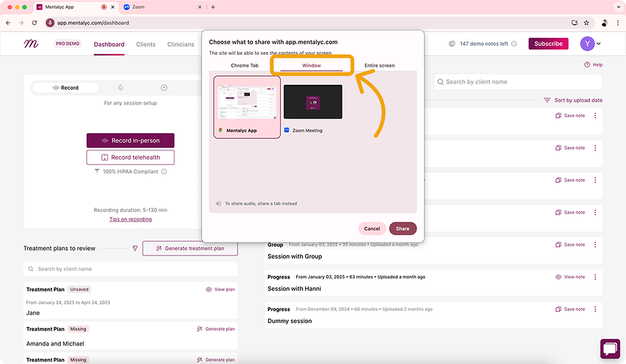Viewport: 626px width, 364px height.
Task: Open chat widget in bottom corner
Action: 610,349
